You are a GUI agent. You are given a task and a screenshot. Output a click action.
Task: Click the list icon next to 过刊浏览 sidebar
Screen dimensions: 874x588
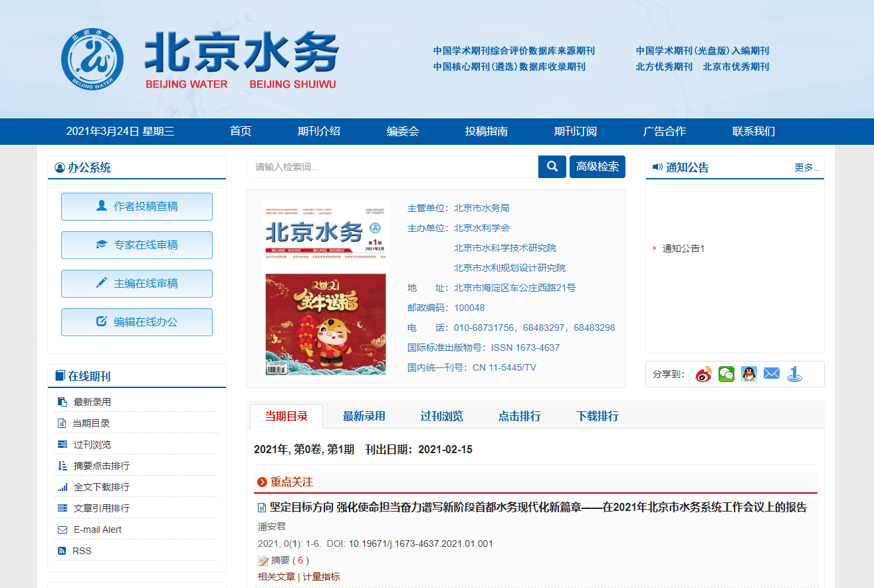click(62, 444)
